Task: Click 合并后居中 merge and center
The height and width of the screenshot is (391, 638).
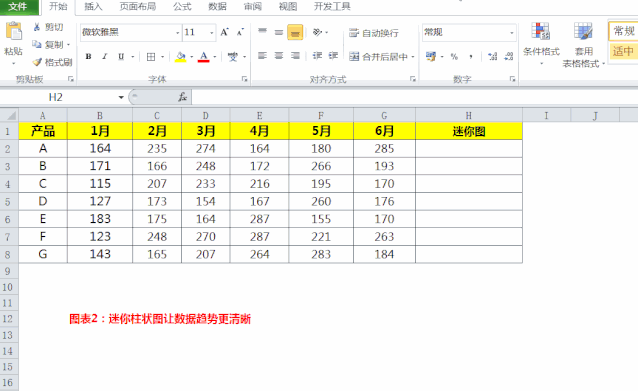Action: pyautogui.click(x=378, y=57)
